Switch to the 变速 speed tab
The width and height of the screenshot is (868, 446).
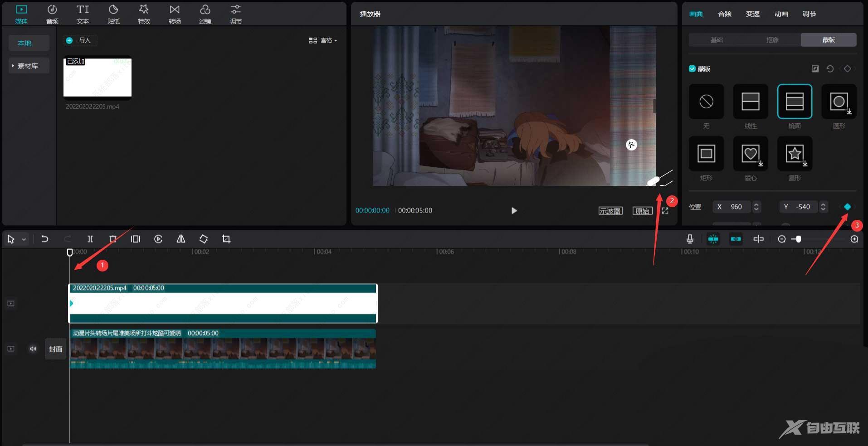tap(752, 14)
